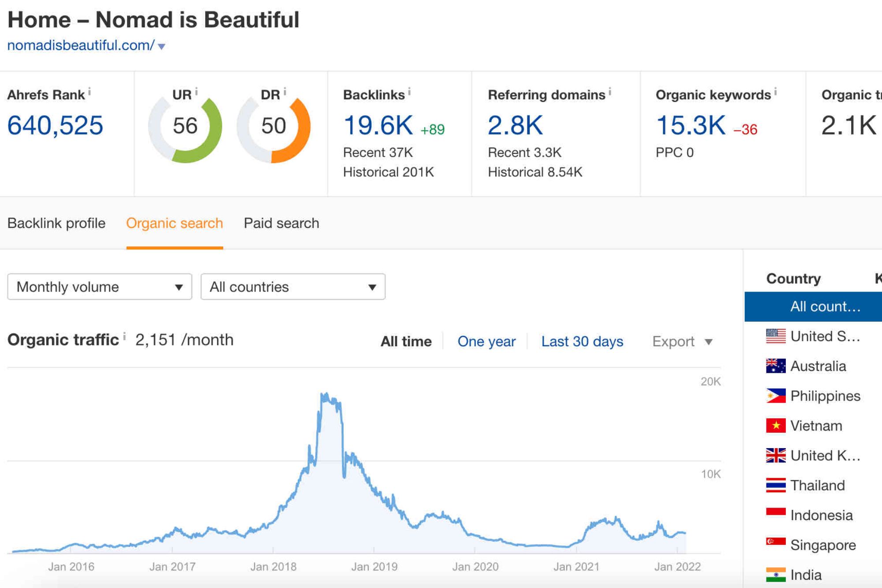The image size is (882, 588).
Task: Switch to the Paid search tab
Action: 281,223
